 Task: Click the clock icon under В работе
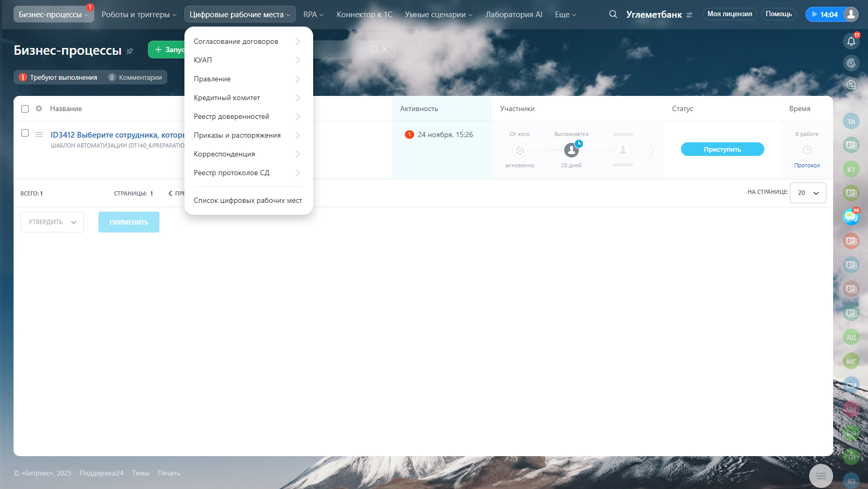click(807, 150)
